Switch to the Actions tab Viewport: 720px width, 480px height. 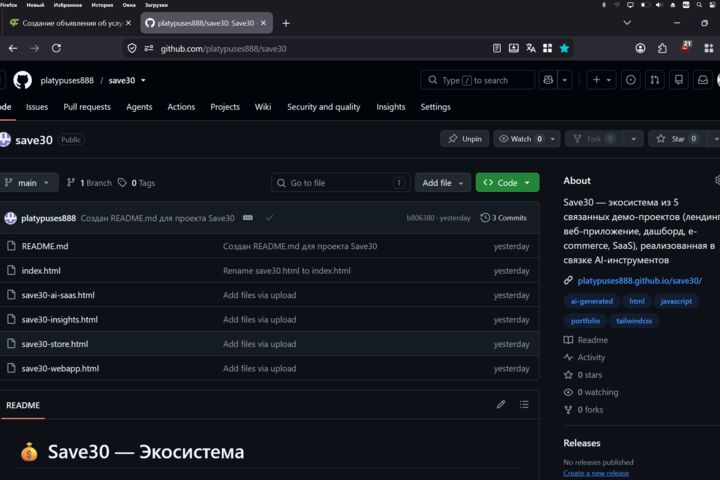tap(181, 107)
